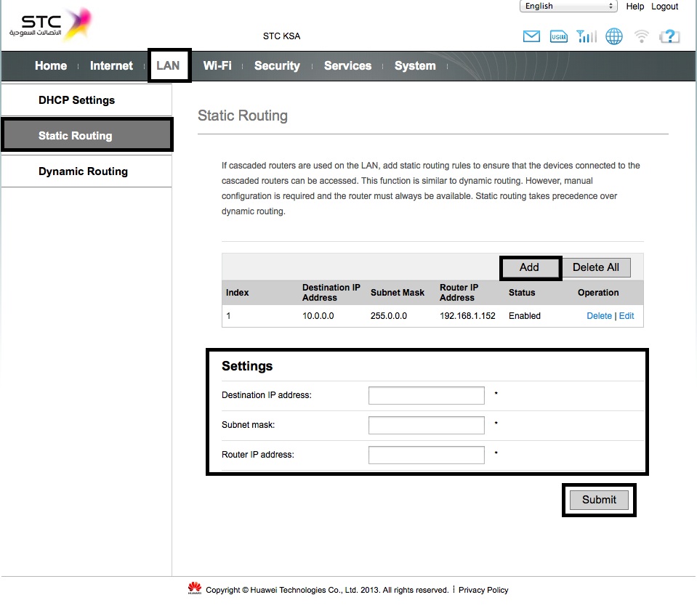Click Edit link for route 1
697x616 pixels.
click(627, 316)
